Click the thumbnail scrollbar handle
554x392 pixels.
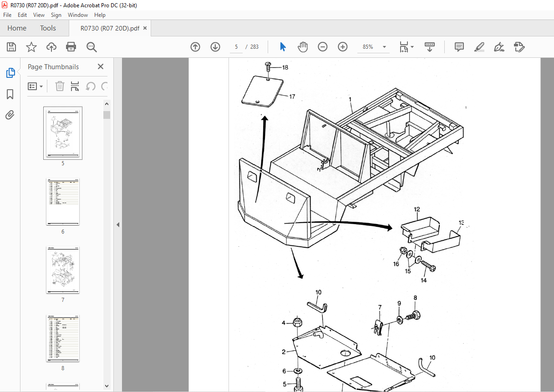click(x=107, y=115)
